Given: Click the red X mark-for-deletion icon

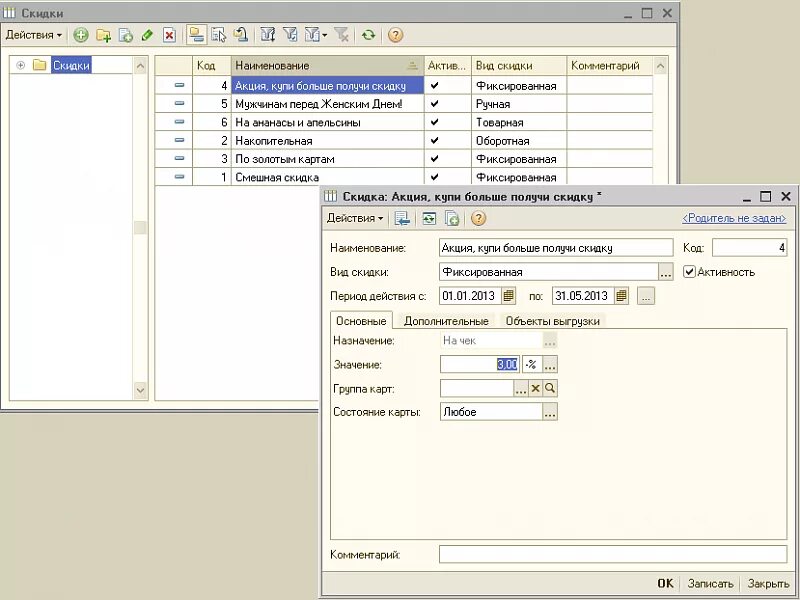Looking at the screenshot, I should (x=169, y=35).
